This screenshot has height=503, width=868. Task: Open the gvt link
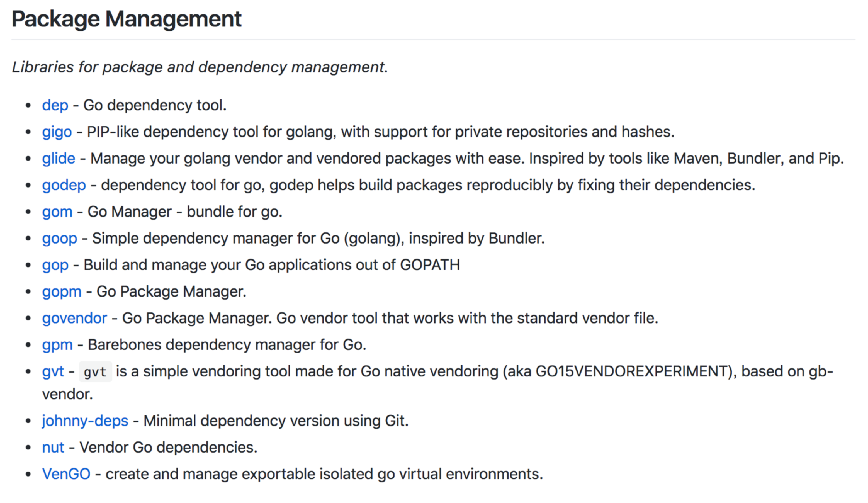53,371
